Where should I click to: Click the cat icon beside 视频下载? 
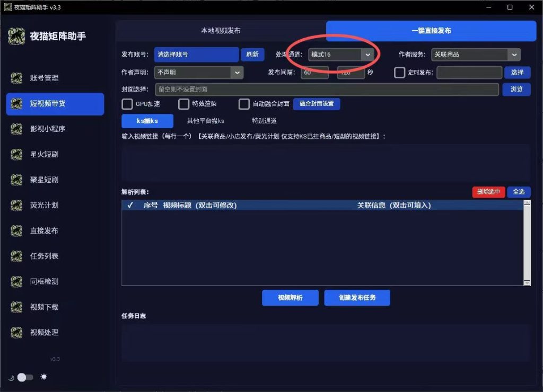pyautogui.click(x=16, y=307)
